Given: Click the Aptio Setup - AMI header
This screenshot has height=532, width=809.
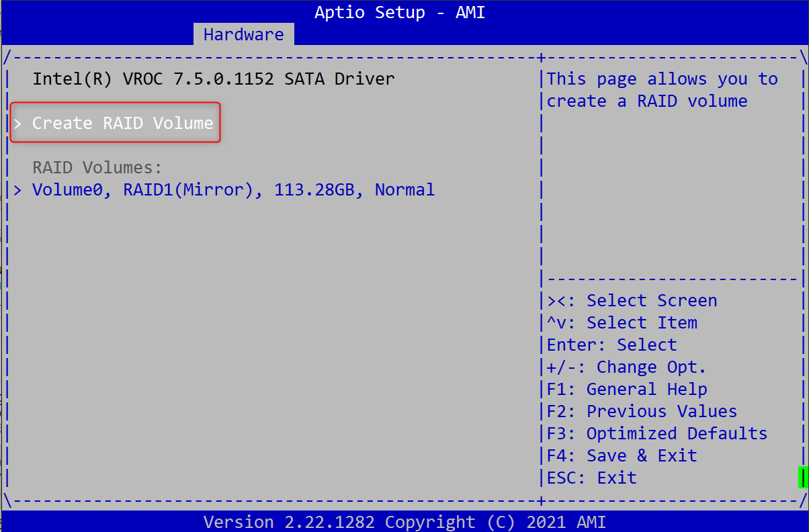Looking at the screenshot, I should 400,12.
